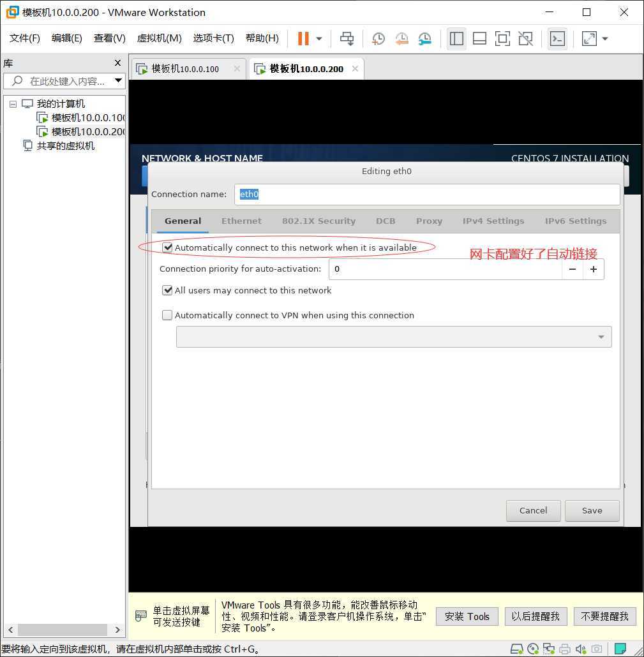Image resolution: width=644 pixels, height=657 pixels.
Task: Click the Cancel button
Action: 534,511
